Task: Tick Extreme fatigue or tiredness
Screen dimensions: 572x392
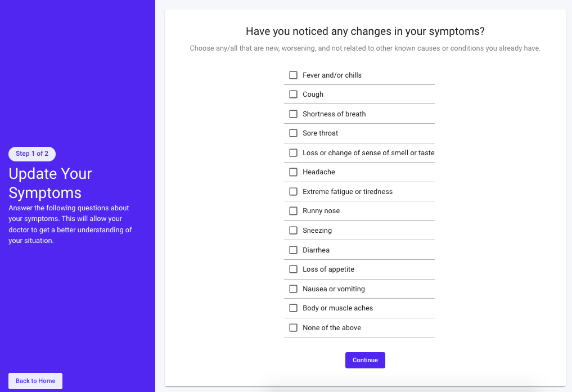Action: (293, 192)
